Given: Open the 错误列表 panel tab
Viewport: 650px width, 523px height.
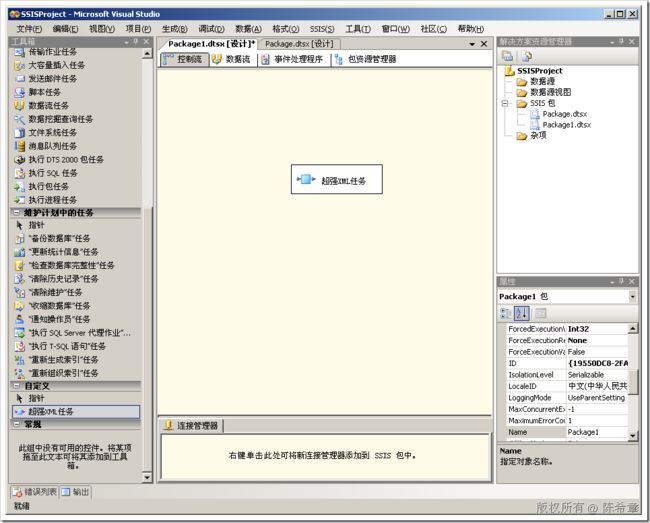Looking at the screenshot, I should 35,492.
